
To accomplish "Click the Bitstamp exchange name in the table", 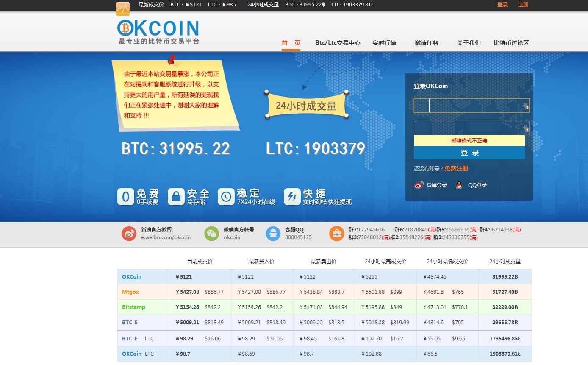I will click(133, 307).
